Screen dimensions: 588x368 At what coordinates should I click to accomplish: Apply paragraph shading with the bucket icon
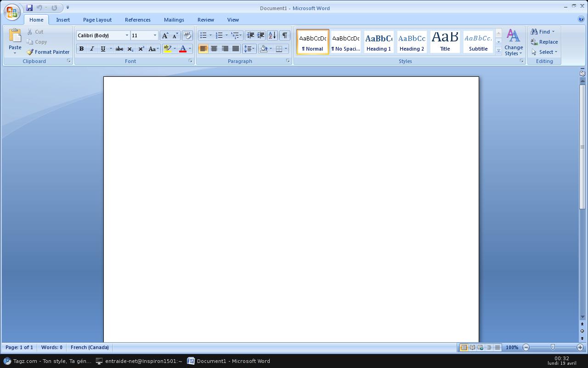[264, 49]
